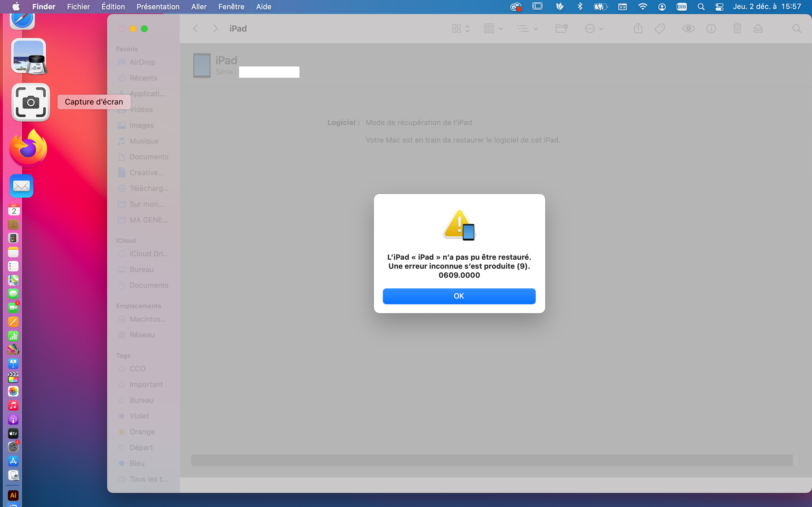Open Preview app in the Dock

[x=29, y=56]
